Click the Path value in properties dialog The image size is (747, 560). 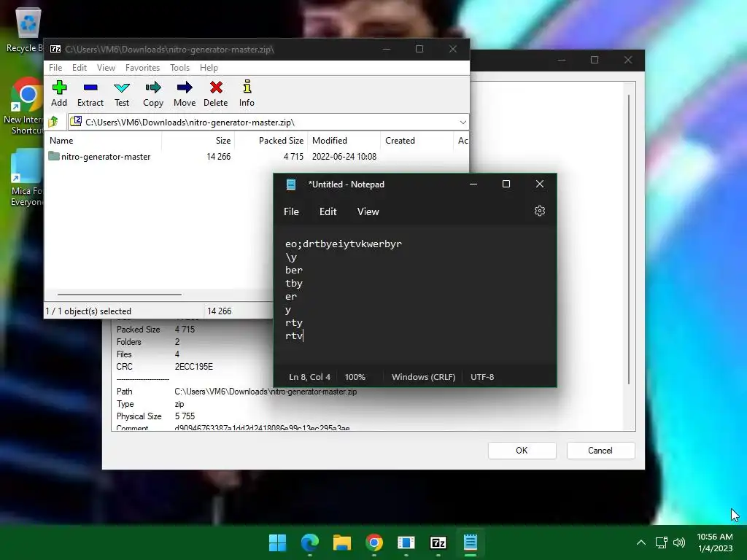pyautogui.click(x=266, y=392)
